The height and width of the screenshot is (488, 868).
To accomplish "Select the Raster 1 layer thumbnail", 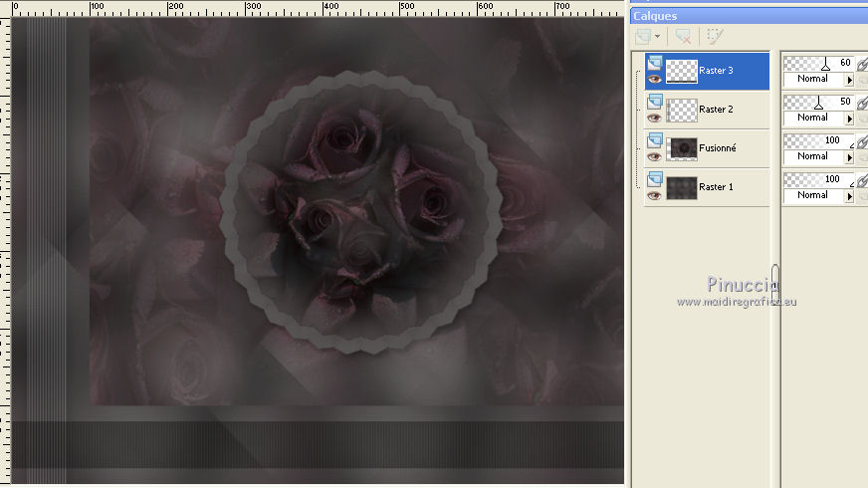I will [682, 187].
